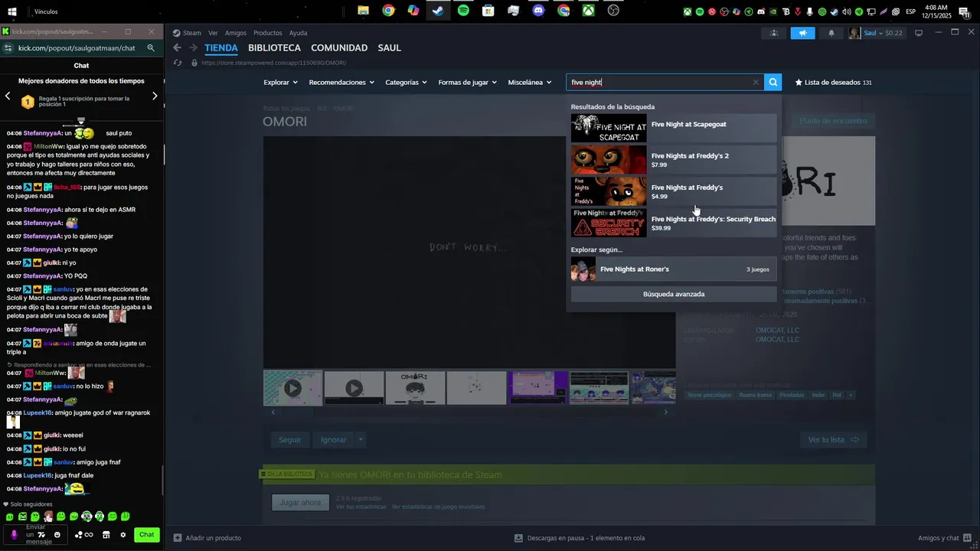The width and height of the screenshot is (980, 551).
Task: Open the Kick shop storefront icon
Action: click(106, 535)
